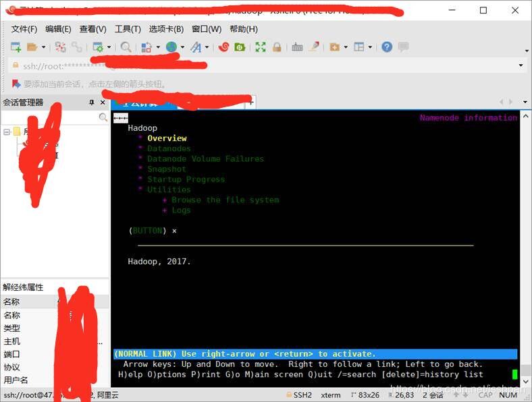Open the 工具(T) menu
Viewport: 532px width, 402px height.
tap(128, 29)
